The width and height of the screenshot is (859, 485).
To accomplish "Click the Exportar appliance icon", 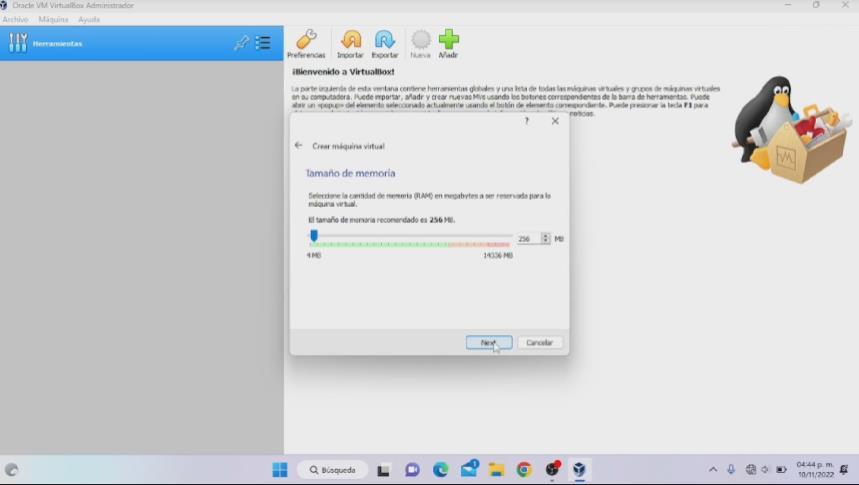I will click(385, 44).
